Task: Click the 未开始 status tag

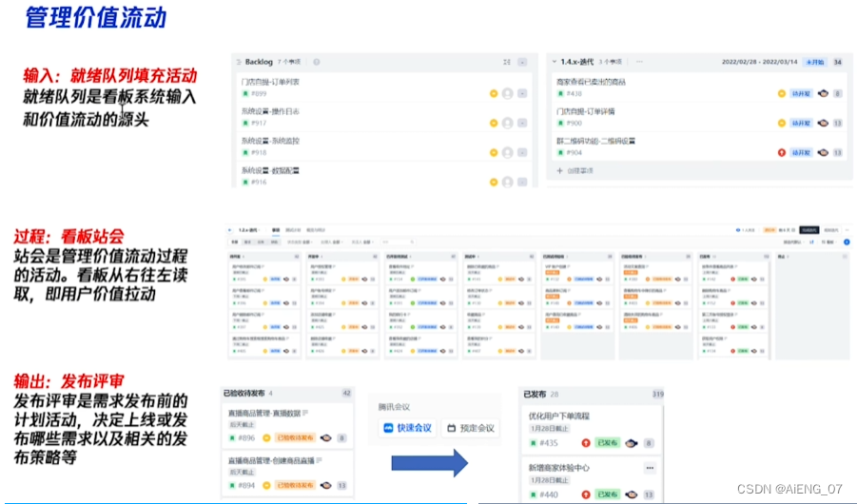Action: click(x=815, y=63)
